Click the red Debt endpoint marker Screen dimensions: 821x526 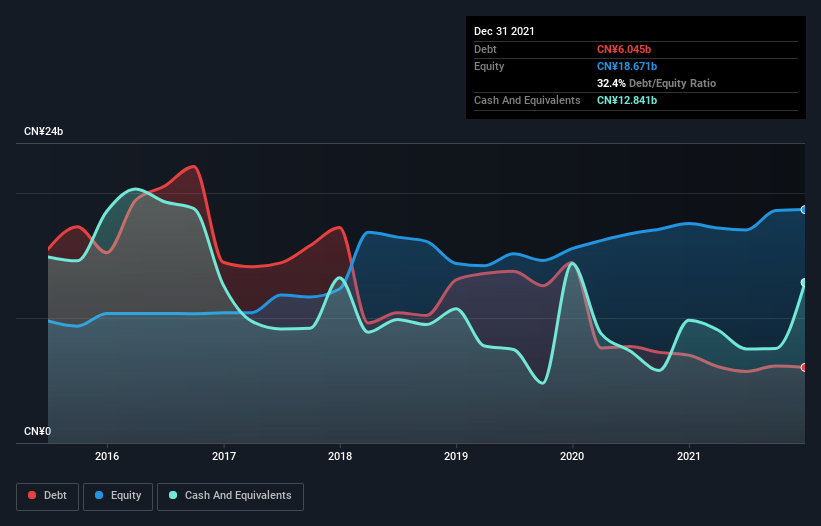(804, 367)
